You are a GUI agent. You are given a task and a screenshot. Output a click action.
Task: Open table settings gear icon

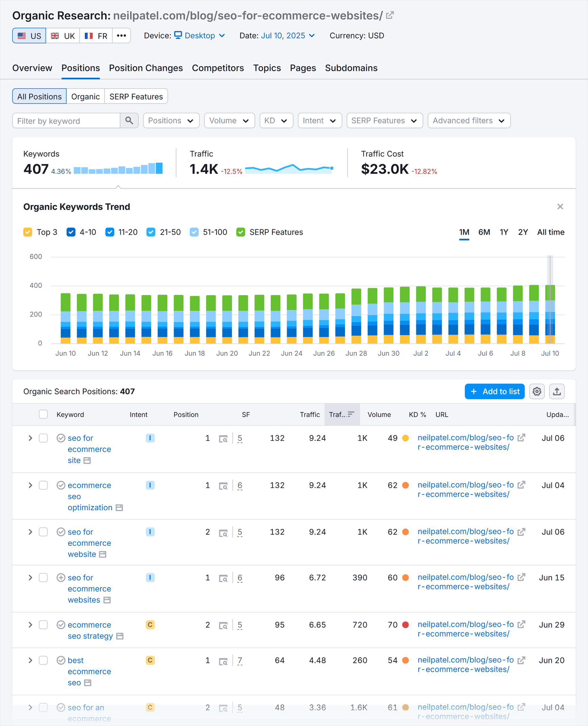tap(537, 391)
